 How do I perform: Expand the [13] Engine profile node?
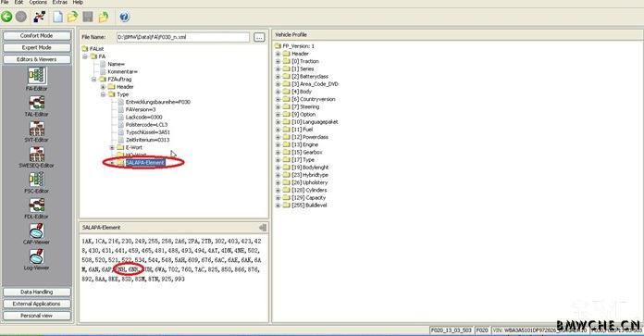click(x=278, y=144)
